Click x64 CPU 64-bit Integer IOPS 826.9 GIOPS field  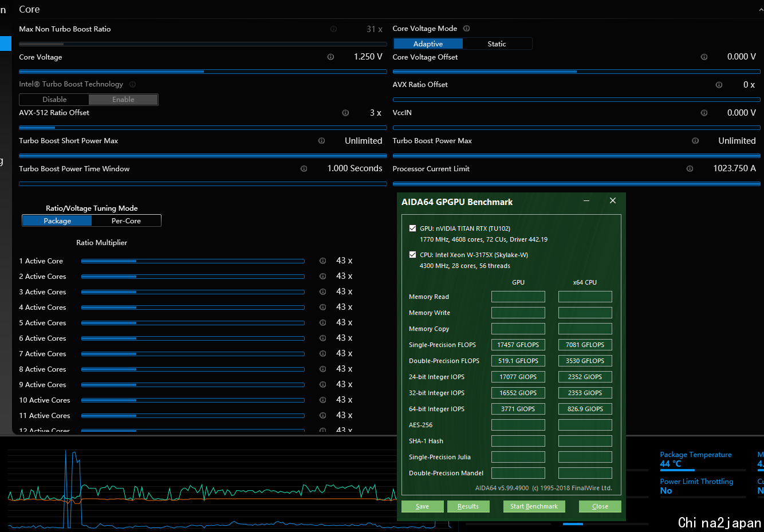click(585, 409)
